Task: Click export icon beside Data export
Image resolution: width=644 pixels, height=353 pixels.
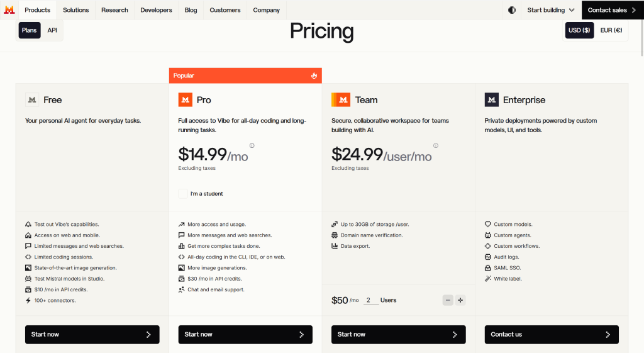Action: (x=335, y=246)
